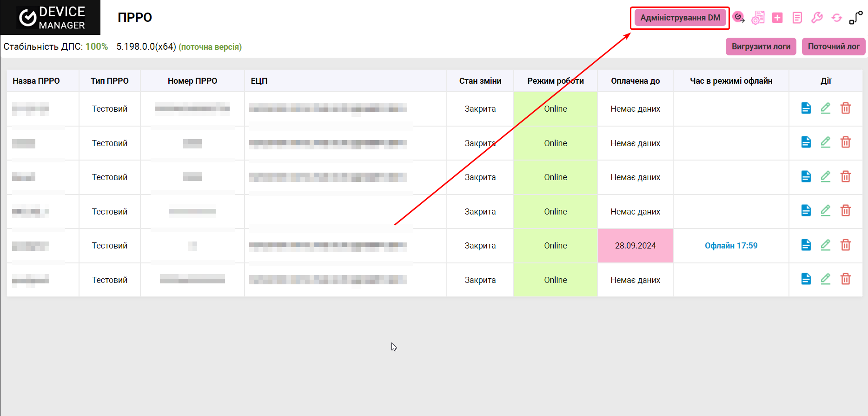Image resolution: width=868 pixels, height=416 pixels.
Task: Delete the second row with the trash icon
Action: click(x=846, y=142)
